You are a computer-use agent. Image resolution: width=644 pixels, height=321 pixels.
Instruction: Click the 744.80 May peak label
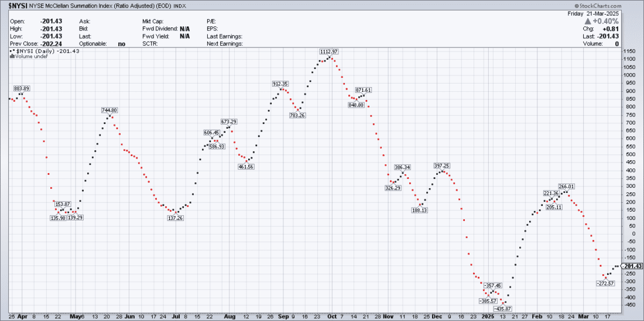109,110
